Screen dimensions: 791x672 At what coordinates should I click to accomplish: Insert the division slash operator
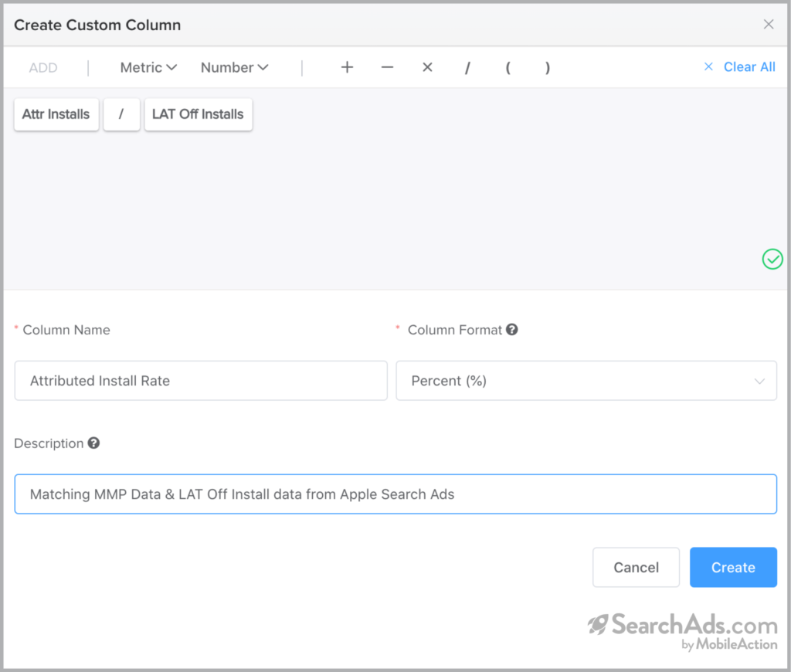(x=467, y=68)
